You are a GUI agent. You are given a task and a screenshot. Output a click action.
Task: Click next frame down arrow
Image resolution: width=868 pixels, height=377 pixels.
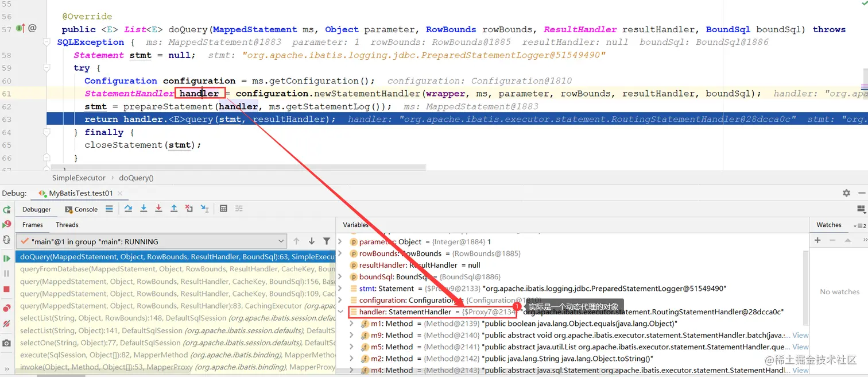311,241
